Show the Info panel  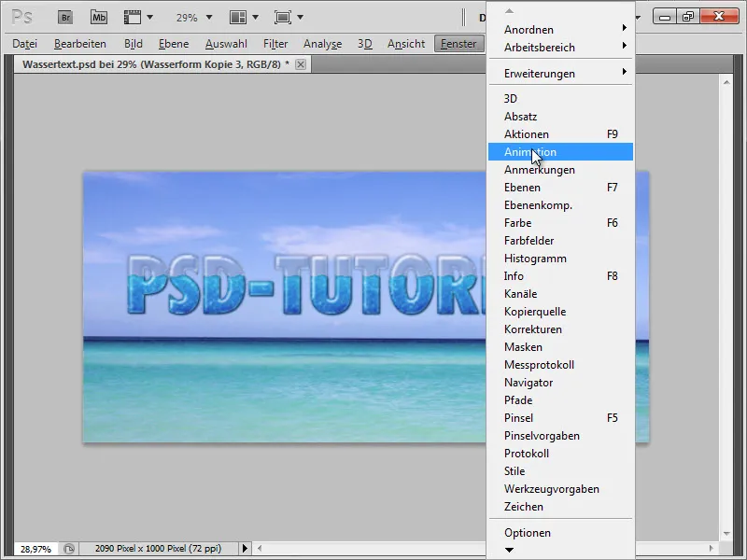pos(561,276)
